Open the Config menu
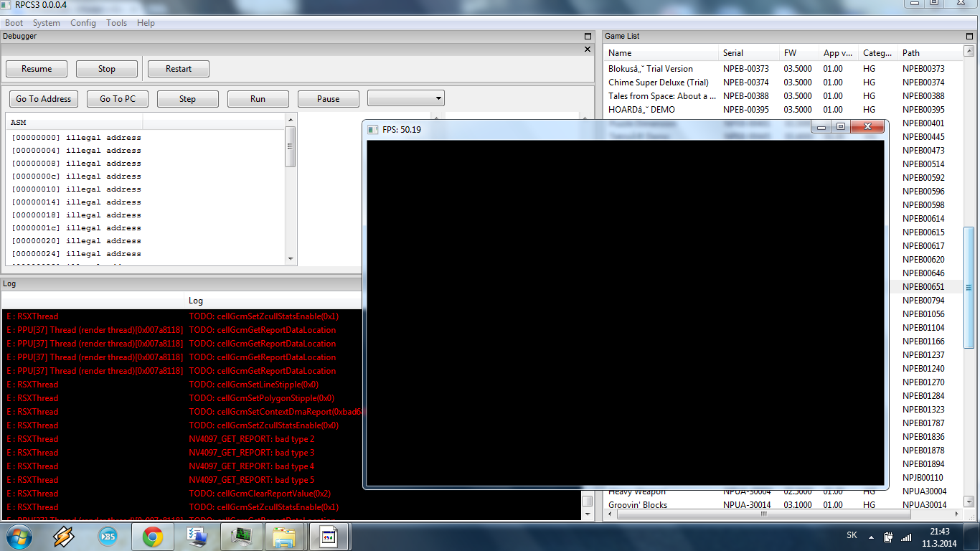Image resolution: width=980 pixels, height=551 pixels. 83,23
